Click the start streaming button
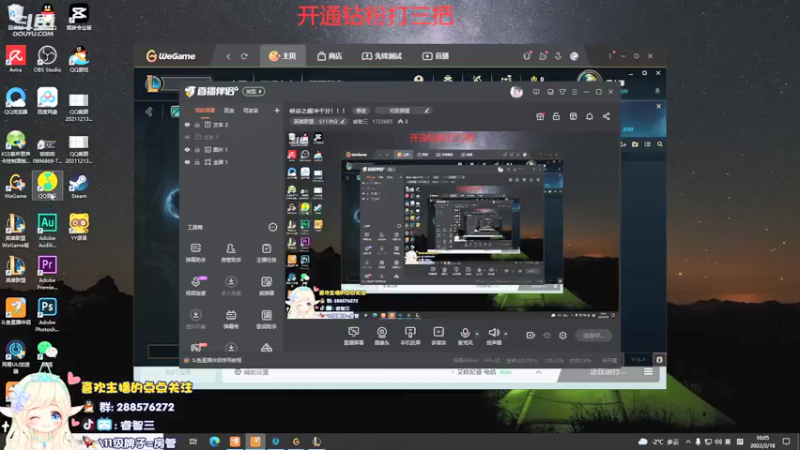The width and height of the screenshot is (800, 450). click(593, 336)
